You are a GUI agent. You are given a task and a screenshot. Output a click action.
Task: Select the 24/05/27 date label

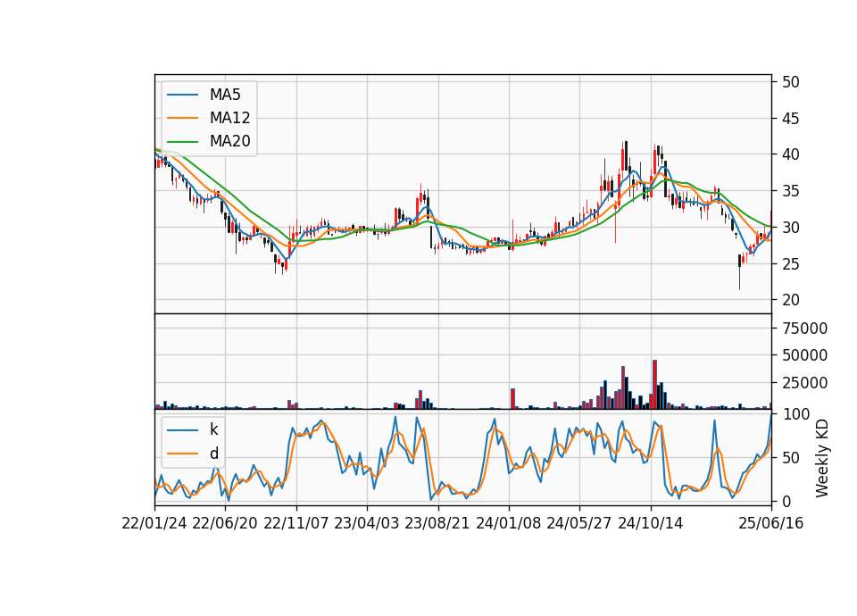[579, 523]
